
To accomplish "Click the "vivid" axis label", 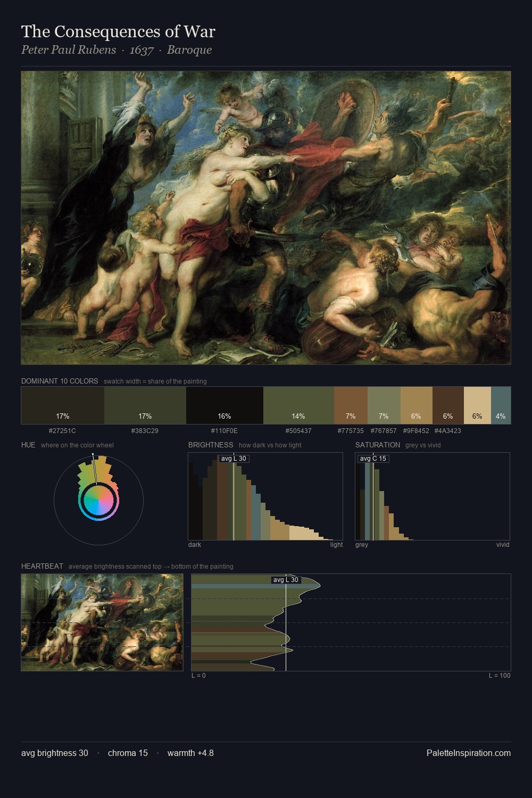I will (x=503, y=545).
